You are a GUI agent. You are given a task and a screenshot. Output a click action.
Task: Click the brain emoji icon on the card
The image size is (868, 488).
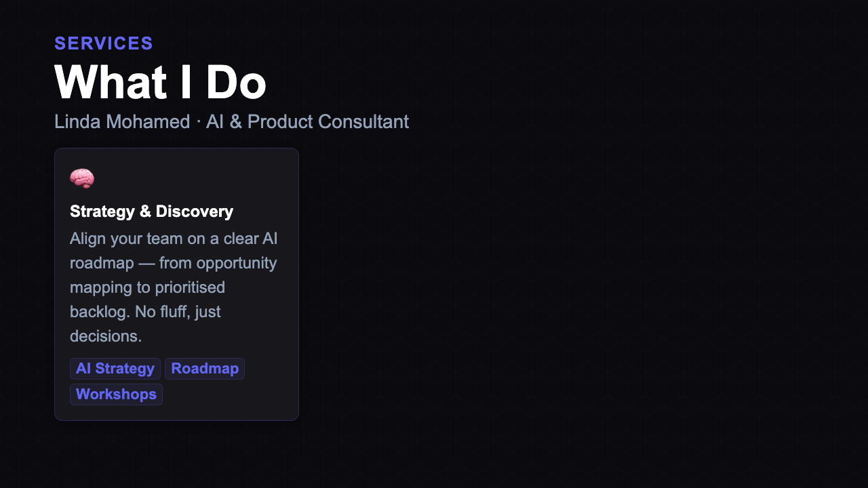[82, 178]
